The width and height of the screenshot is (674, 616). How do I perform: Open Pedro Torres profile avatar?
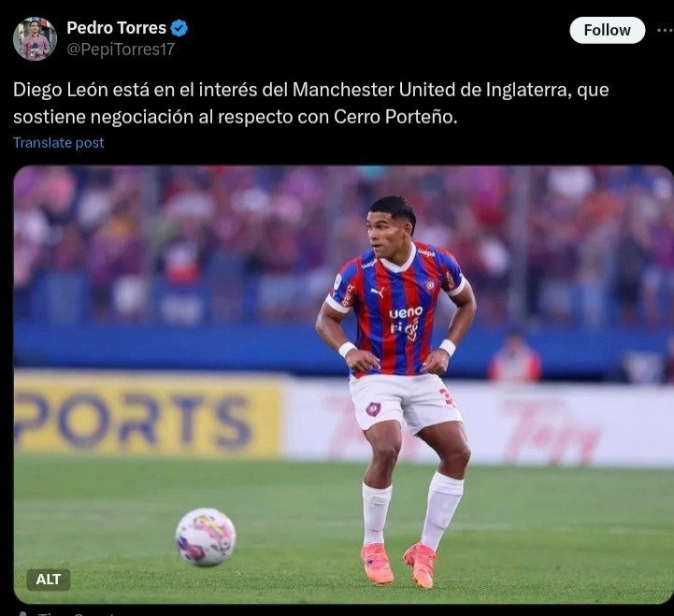pyautogui.click(x=35, y=38)
